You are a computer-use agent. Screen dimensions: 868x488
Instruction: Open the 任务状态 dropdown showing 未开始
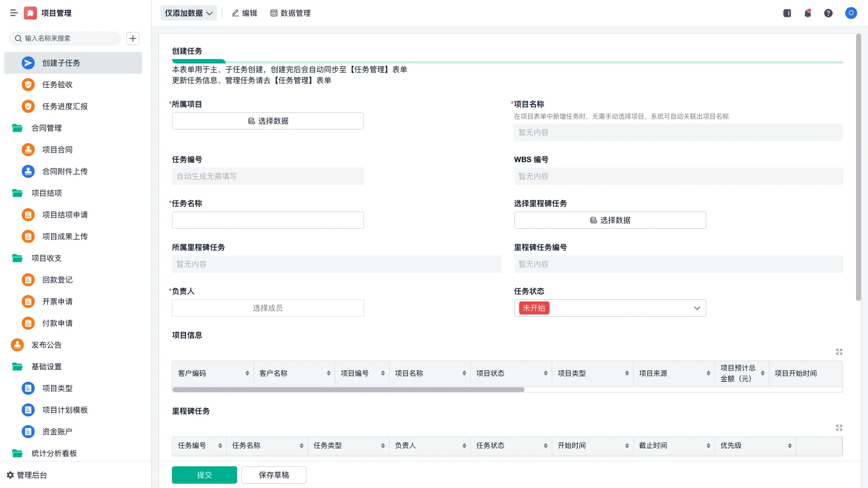click(610, 307)
